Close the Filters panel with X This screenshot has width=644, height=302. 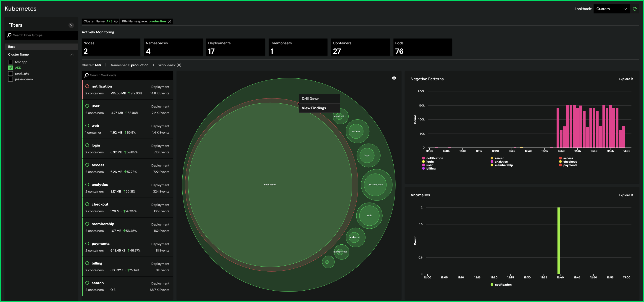point(71,25)
